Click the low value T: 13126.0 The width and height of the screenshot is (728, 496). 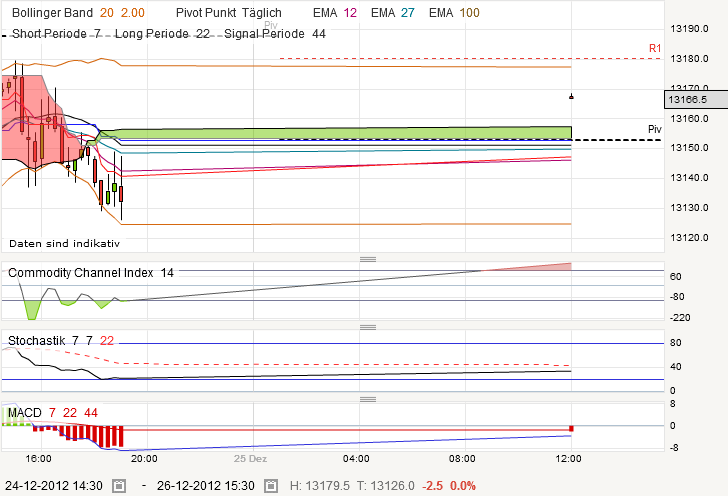(385, 486)
